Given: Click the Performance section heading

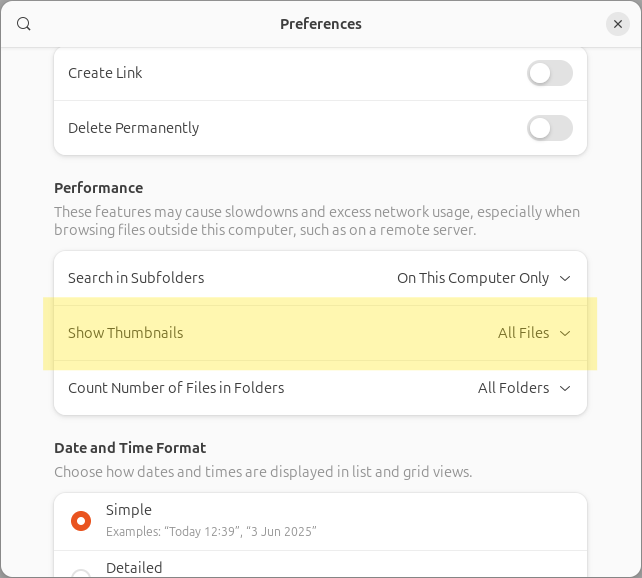Looking at the screenshot, I should pos(98,188).
